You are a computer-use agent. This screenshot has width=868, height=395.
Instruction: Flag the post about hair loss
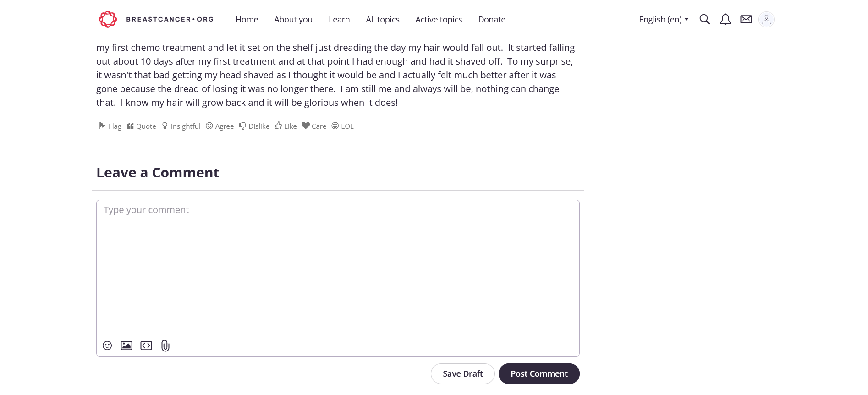coord(110,126)
